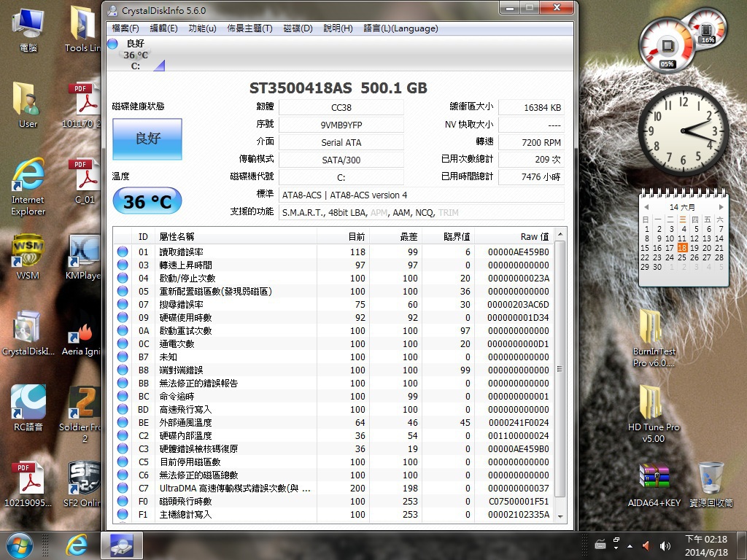Screen dimensions: 747x560
Task: Click the analog clock gadget
Action: [683, 131]
